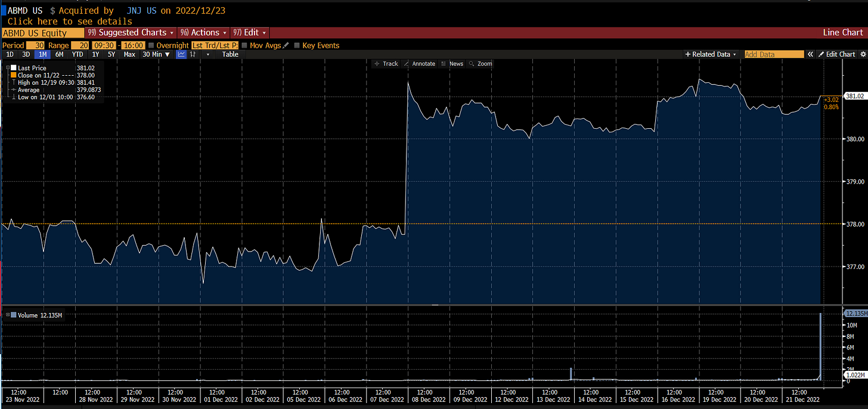Activate the Track crosshair tool
The height and width of the screenshot is (409, 868).
point(386,63)
